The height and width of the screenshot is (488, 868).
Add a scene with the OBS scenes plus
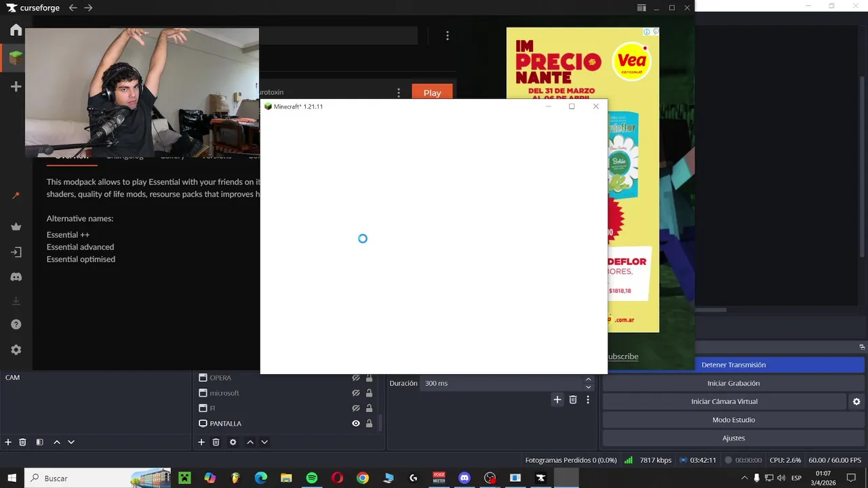(8, 442)
